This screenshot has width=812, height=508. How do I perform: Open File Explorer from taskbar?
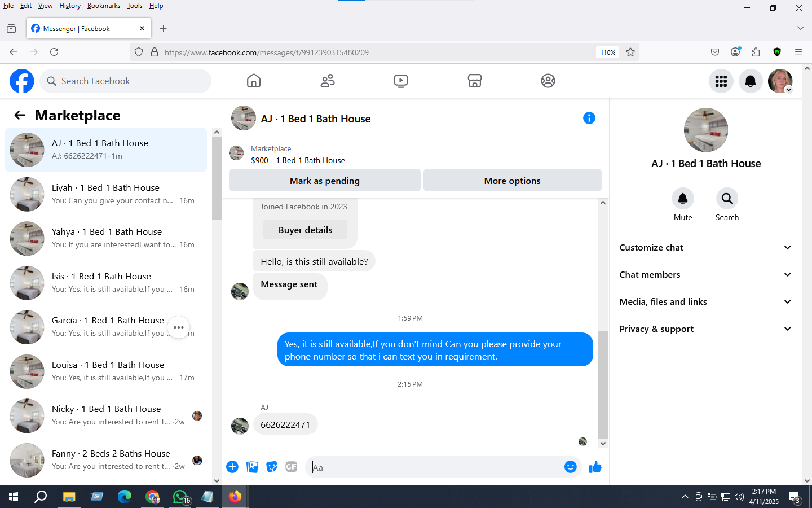(x=69, y=497)
